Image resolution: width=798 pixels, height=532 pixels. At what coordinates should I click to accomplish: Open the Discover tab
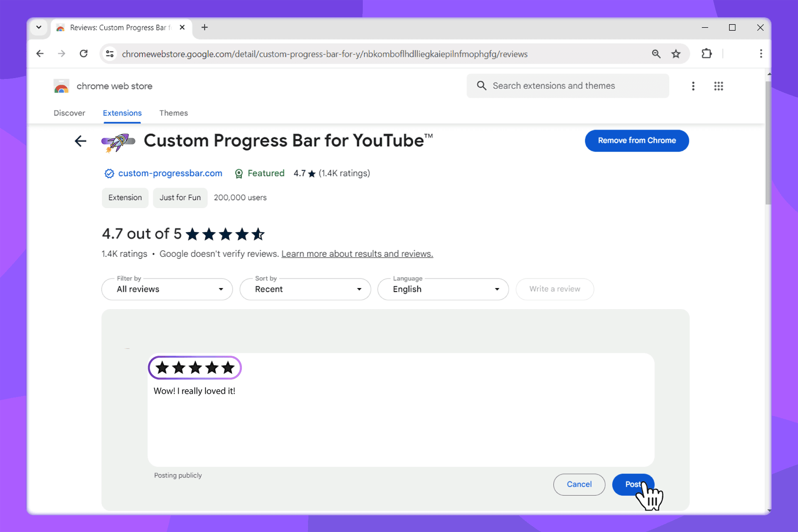click(69, 113)
